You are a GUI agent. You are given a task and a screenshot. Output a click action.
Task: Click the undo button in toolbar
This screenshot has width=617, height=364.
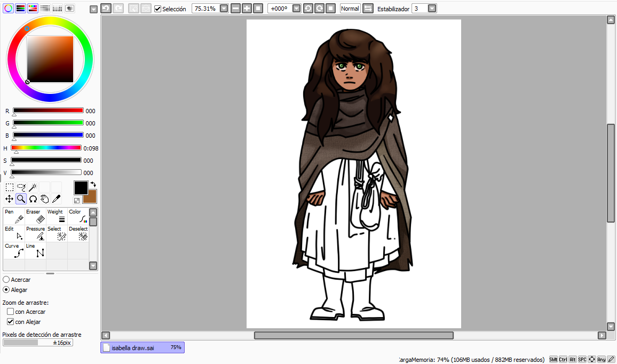click(x=106, y=9)
